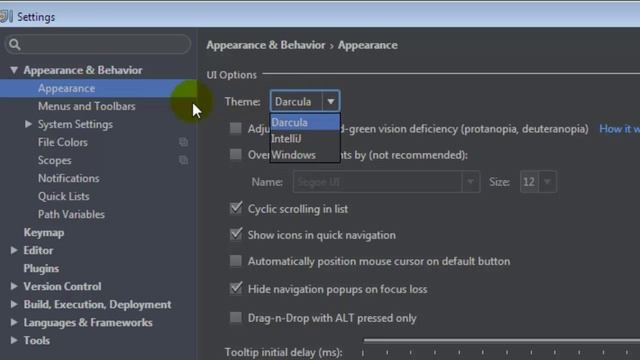640x360 pixels.
Task: Expand Build, Execution, Deployment section
Action: (x=14, y=304)
